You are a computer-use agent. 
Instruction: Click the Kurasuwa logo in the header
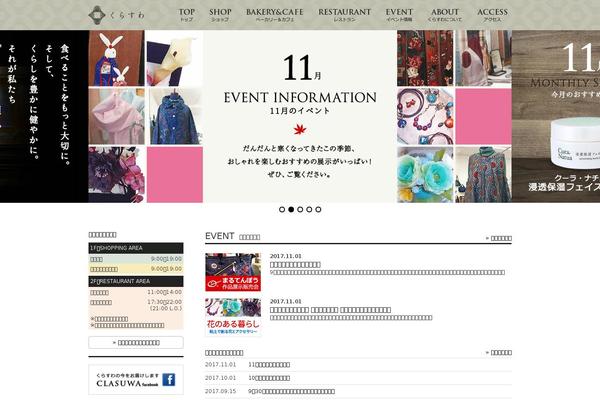pyautogui.click(x=116, y=15)
